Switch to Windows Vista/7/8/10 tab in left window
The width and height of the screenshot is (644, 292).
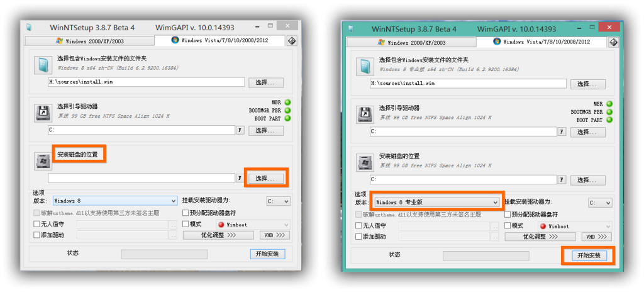(x=219, y=40)
